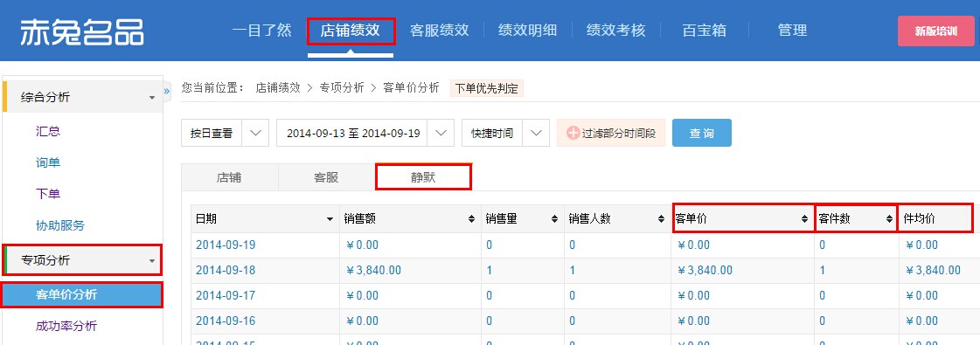Open the 店铺绩效 top menu
This screenshot has height=345, width=980.
click(351, 30)
